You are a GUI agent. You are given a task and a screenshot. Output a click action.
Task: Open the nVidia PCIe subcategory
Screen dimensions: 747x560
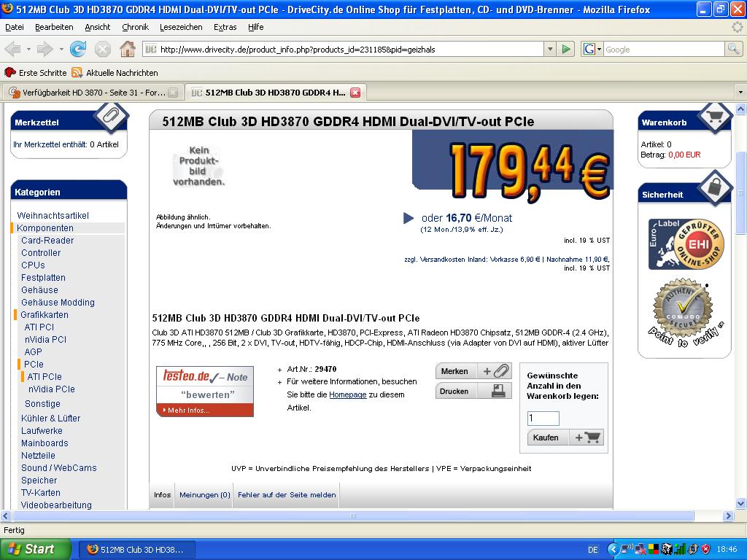[x=52, y=389]
